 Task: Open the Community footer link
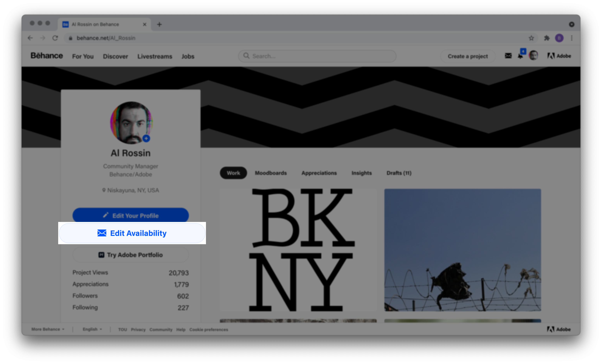click(x=161, y=329)
